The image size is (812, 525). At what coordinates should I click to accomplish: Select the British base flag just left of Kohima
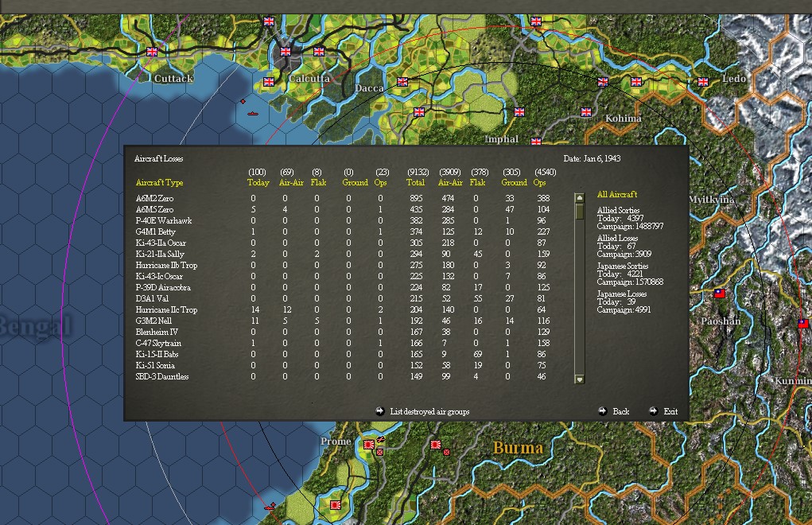(x=586, y=112)
